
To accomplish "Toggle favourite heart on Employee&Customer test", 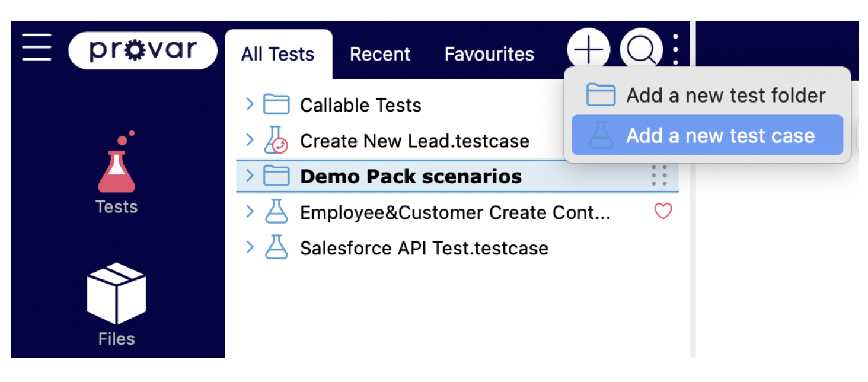I will pos(663,211).
